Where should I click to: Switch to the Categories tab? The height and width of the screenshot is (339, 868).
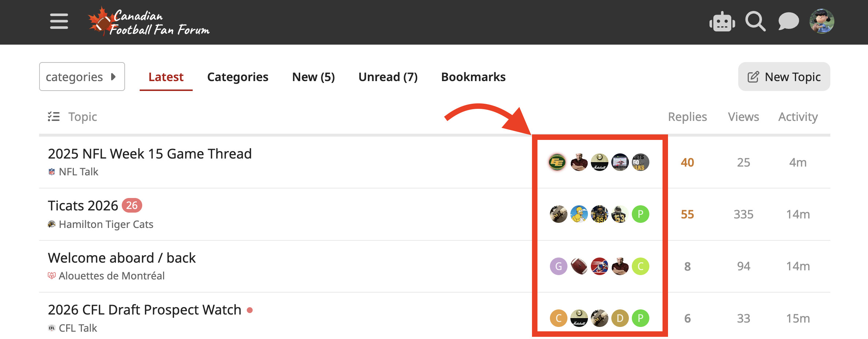pyautogui.click(x=238, y=77)
